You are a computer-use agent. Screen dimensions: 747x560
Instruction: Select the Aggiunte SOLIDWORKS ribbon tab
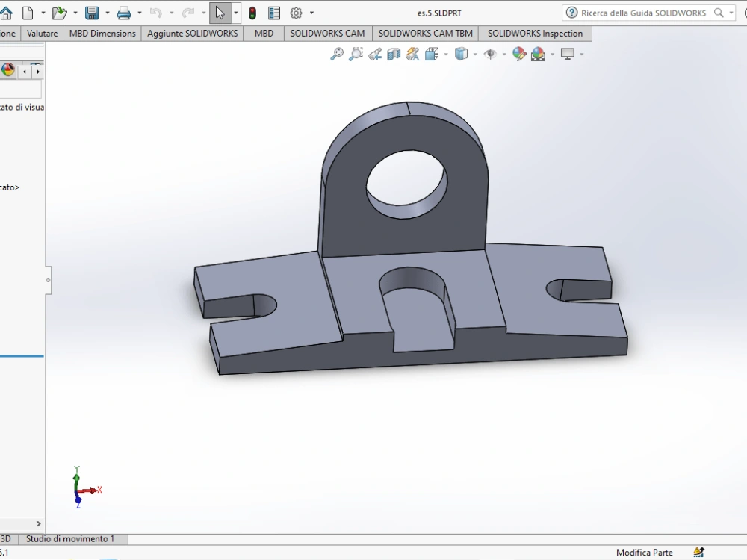(192, 33)
